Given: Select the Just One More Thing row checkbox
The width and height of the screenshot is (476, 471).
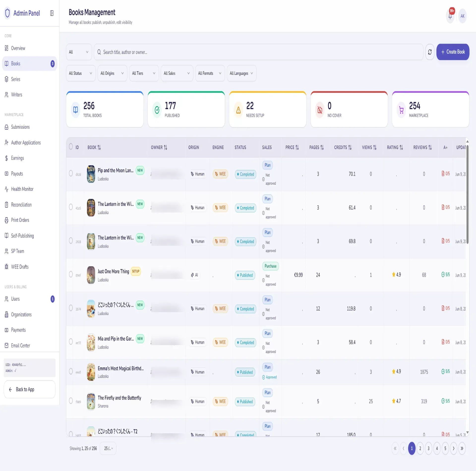Looking at the screenshot, I should click(71, 274).
